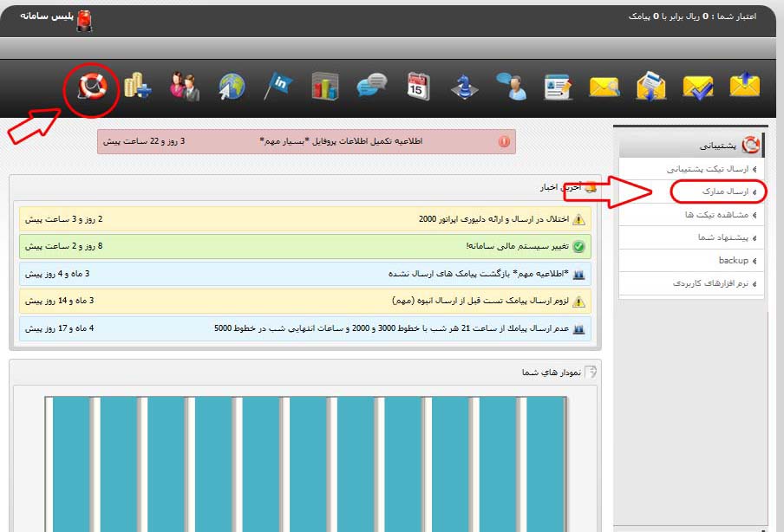Click the envelope with magnifier search icon
The width and height of the screenshot is (784, 532).
[x=604, y=87]
